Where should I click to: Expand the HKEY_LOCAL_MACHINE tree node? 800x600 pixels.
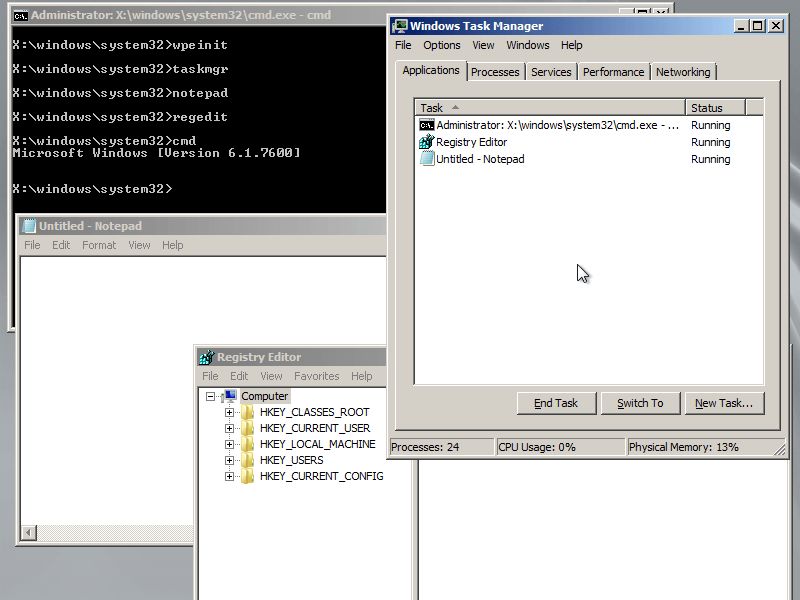coord(230,444)
